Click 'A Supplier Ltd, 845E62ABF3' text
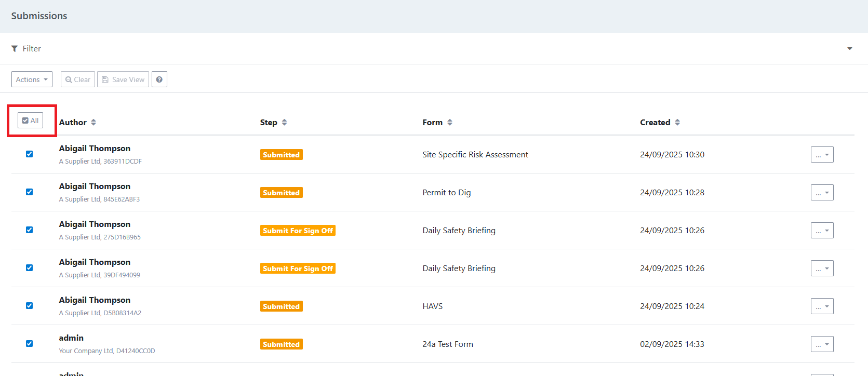Viewport: 868px width, 376px height. click(x=99, y=199)
